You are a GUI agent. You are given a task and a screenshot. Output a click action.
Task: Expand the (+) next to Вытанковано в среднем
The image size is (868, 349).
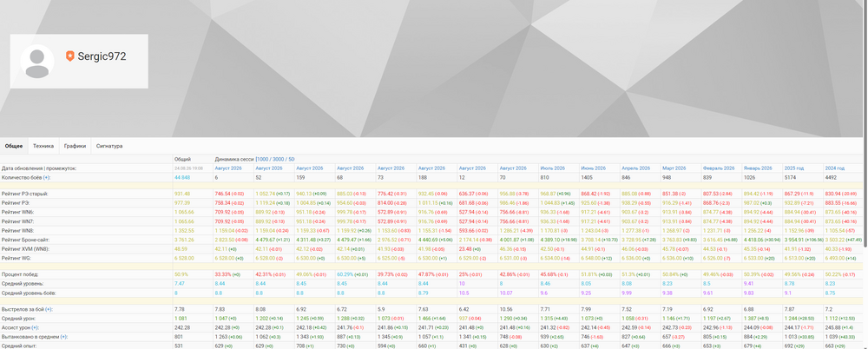pyautogui.click(x=63, y=337)
